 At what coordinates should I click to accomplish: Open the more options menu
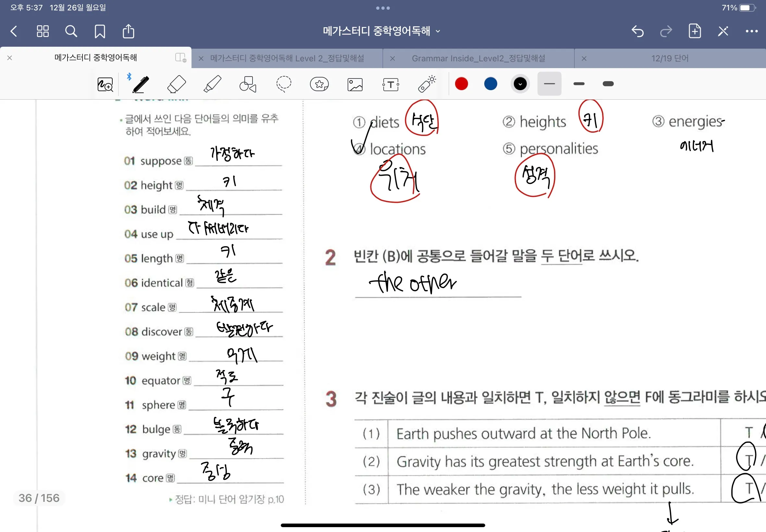click(x=751, y=31)
